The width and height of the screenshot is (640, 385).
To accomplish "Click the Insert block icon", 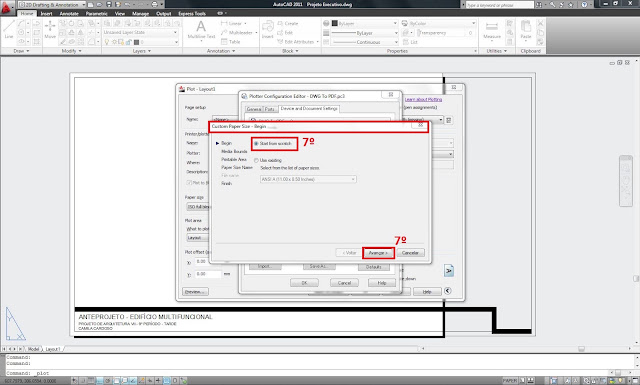I will tap(267, 29).
